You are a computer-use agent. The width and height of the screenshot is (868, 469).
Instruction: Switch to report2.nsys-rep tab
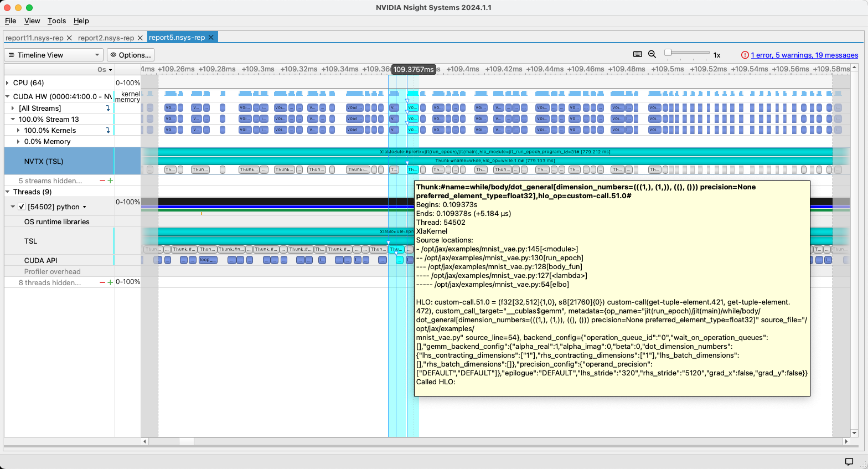tap(106, 38)
